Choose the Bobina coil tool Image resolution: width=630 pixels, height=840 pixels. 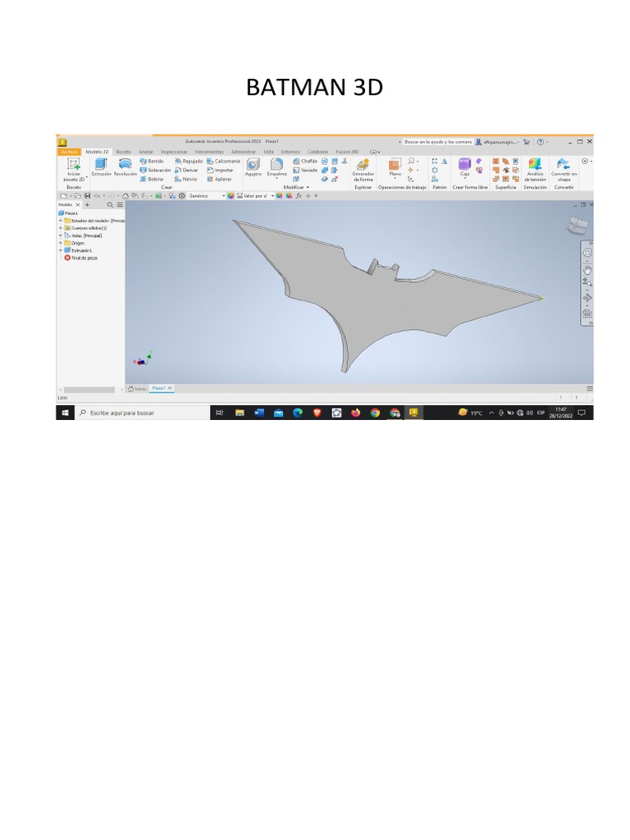[x=152, y=180]
